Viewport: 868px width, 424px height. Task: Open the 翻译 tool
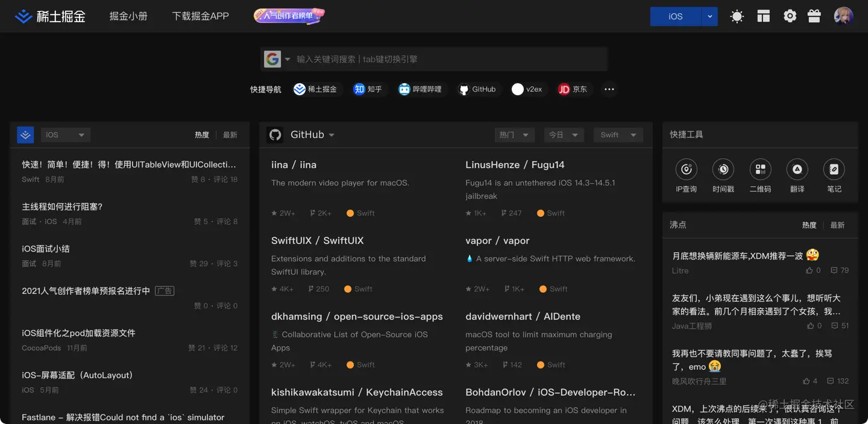click(797, 176)
